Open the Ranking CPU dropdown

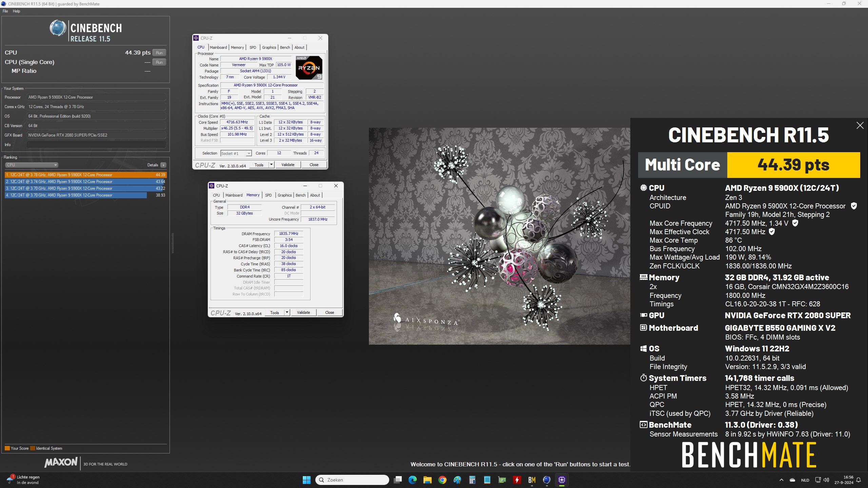(x=32, y=165)
